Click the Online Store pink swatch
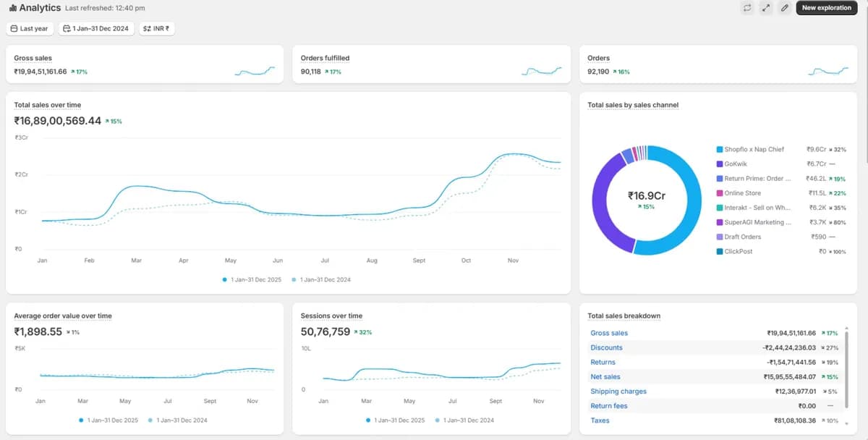 (719, 193)
